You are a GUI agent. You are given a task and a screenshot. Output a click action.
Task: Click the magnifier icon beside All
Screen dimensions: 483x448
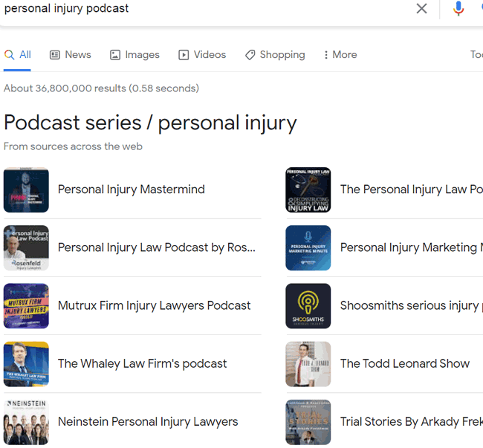(x=9, y=55)
